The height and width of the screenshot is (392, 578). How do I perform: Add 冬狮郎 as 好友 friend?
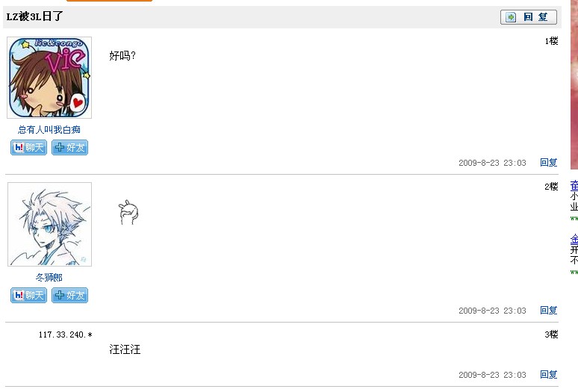[x=69, y=296]
